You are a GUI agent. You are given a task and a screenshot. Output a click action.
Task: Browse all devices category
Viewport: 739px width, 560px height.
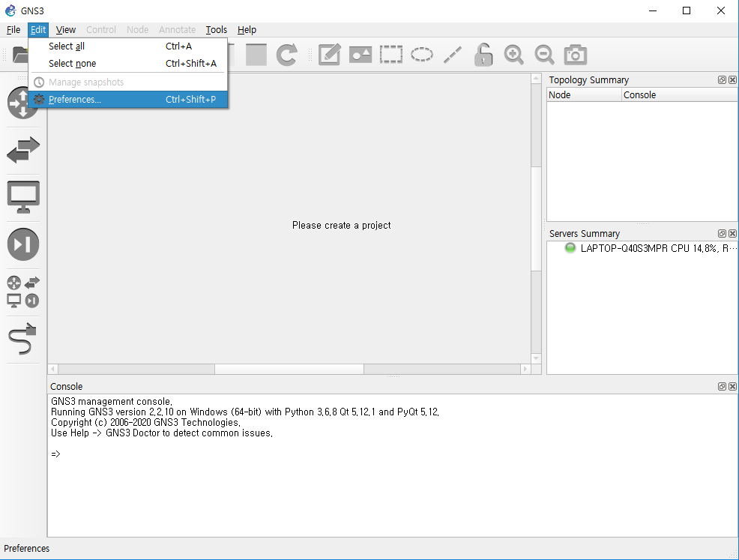pyautogui.click(x=23, y=292)
